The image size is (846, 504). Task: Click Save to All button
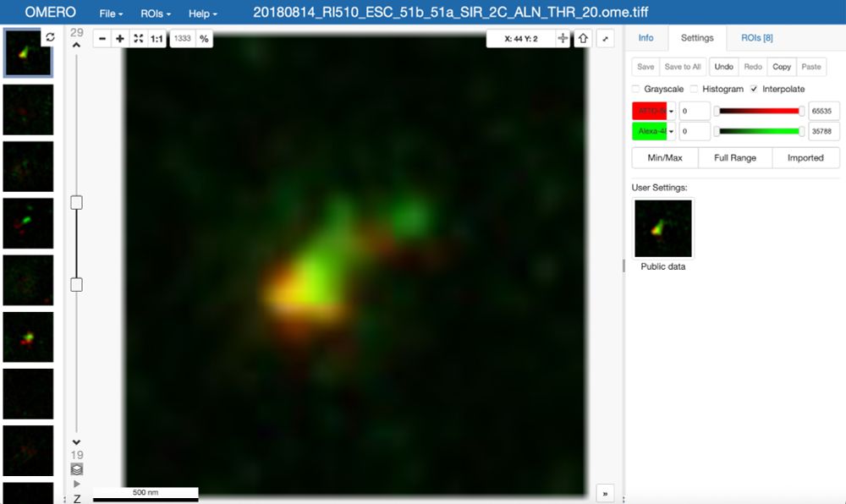tap(683, 67)
